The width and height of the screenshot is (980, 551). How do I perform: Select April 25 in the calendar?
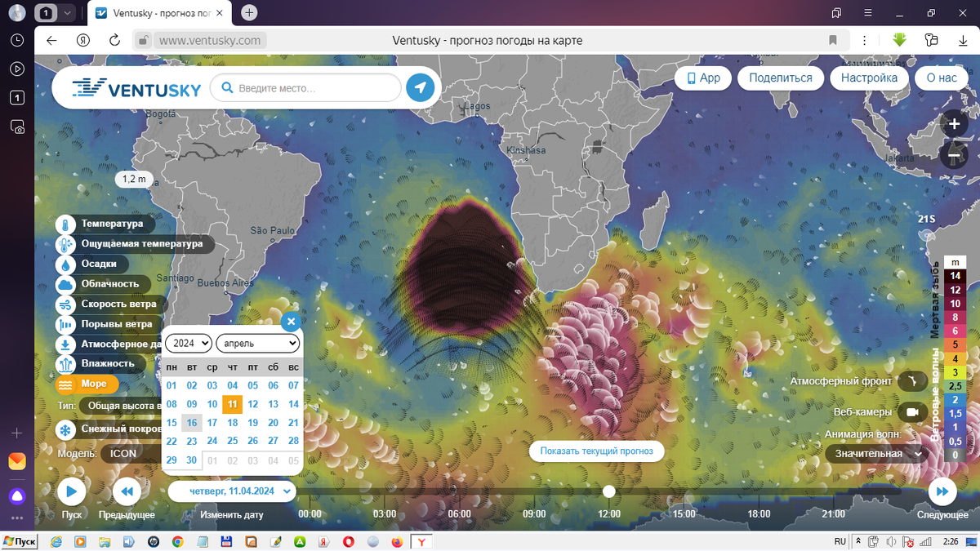click(x=233, y=441)
